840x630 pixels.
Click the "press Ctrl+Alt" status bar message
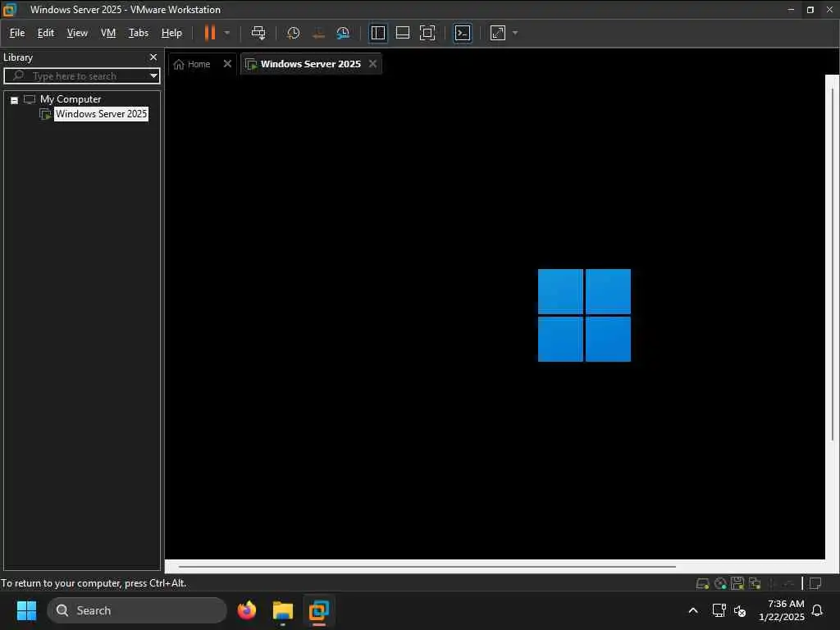(x=94, y=583)
